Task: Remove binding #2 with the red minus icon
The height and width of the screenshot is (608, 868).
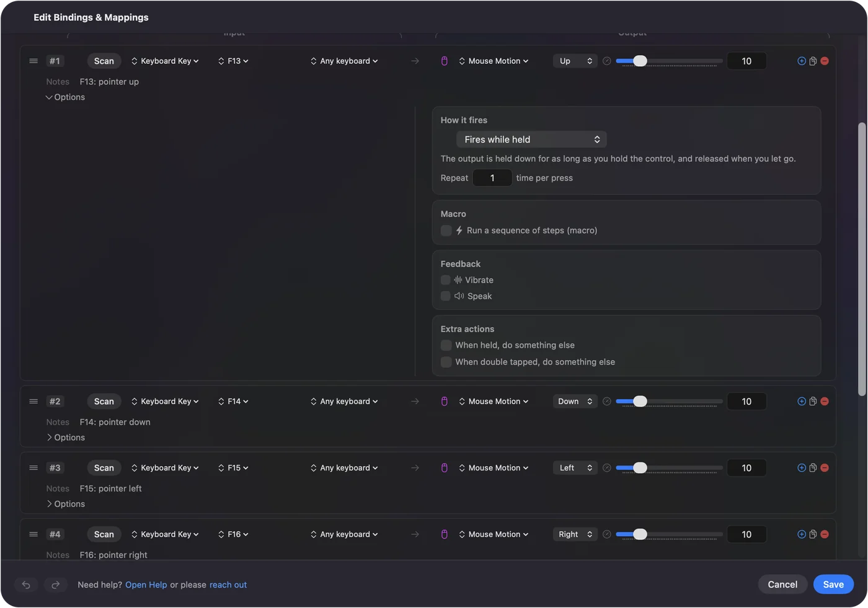Action: click(825, 401)
